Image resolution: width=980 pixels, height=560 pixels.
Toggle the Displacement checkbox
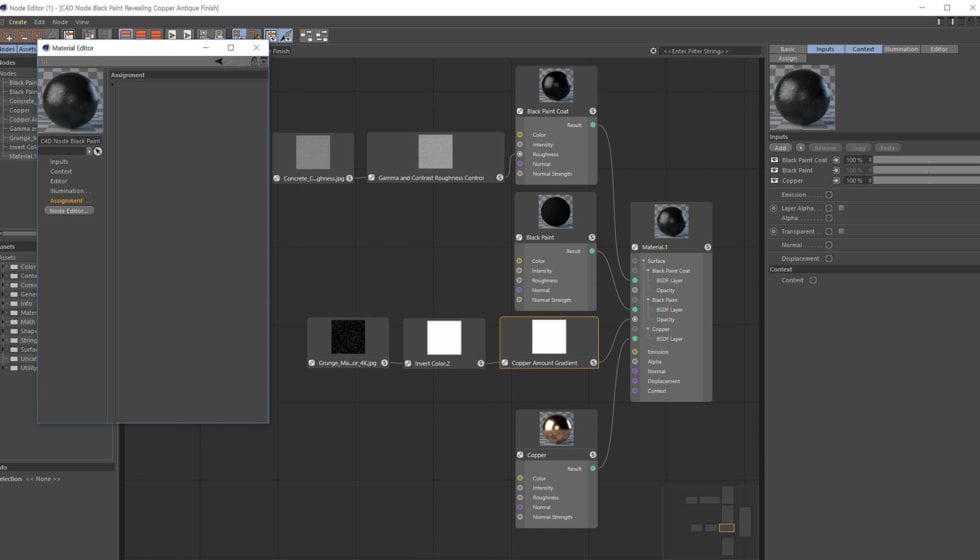[829, 259]
